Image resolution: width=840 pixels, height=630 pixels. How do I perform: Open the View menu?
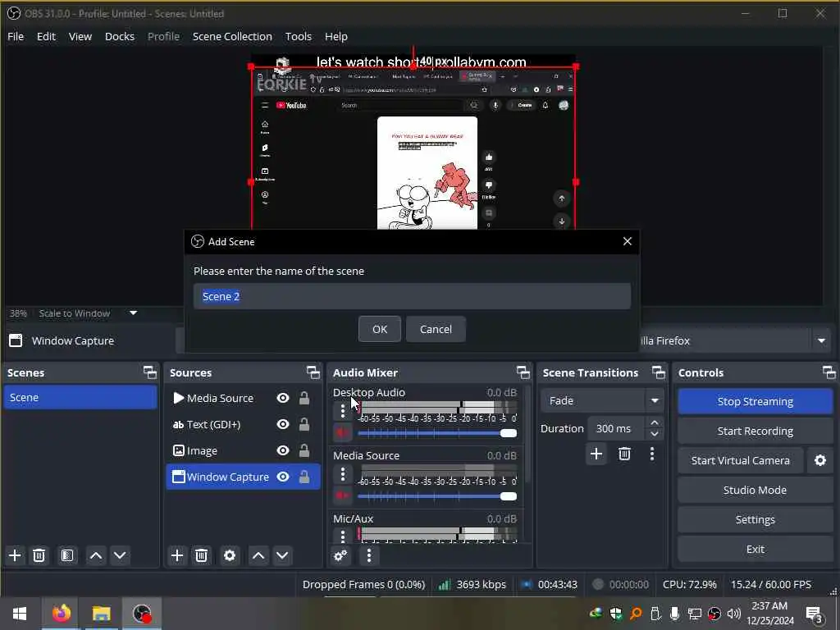pos(80,36)
